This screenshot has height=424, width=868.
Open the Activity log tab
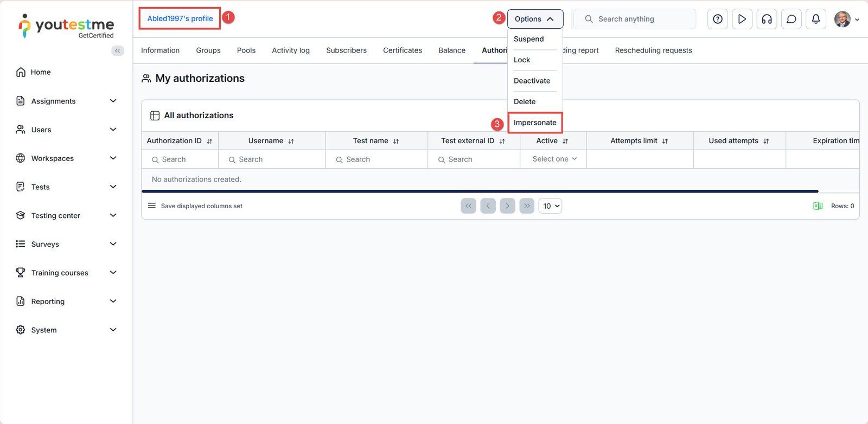(290, 50)
